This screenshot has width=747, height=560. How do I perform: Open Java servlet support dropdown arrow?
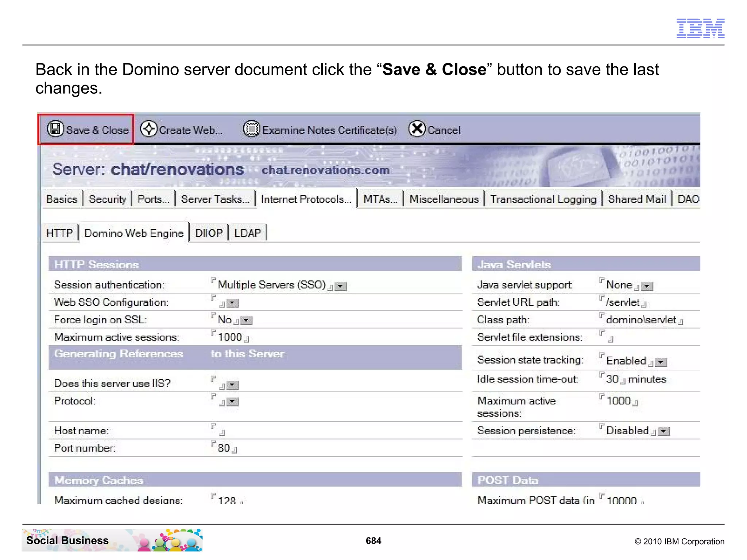click(647, 287)
